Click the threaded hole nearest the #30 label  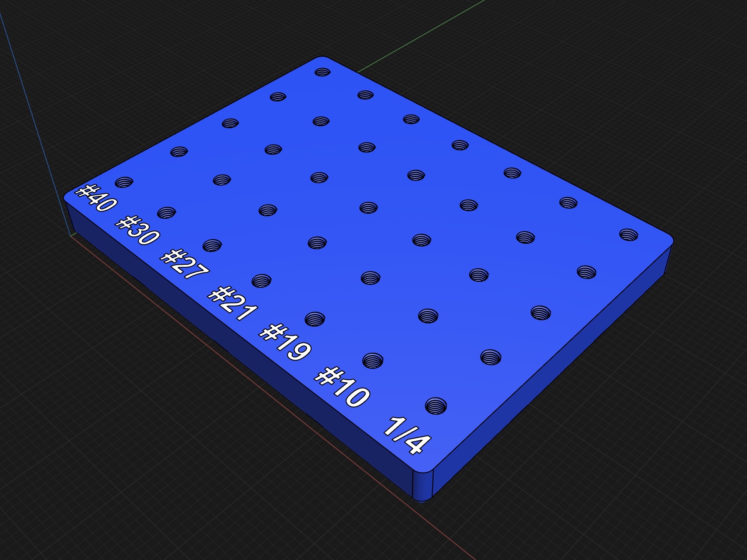[x=166, y=213]
